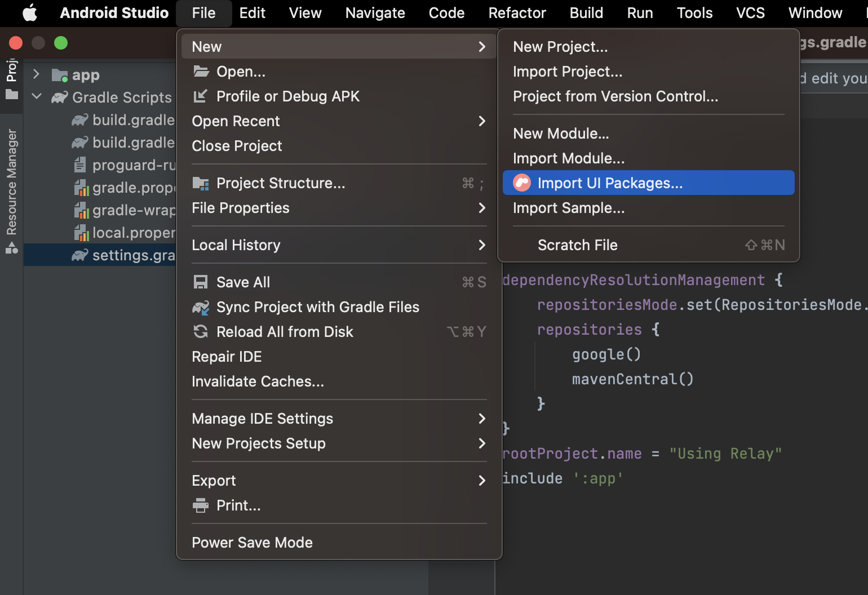Expand the Open Recent submenu arrow
This screenshot has height=595, width=868.
481,121
